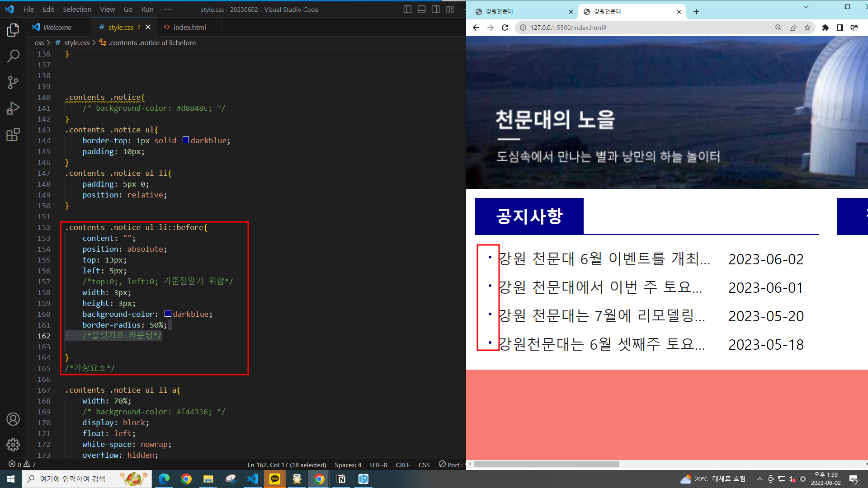Expand the style.css breadcrumb segment
Screen dimensions: 868x488
point(77,42)
